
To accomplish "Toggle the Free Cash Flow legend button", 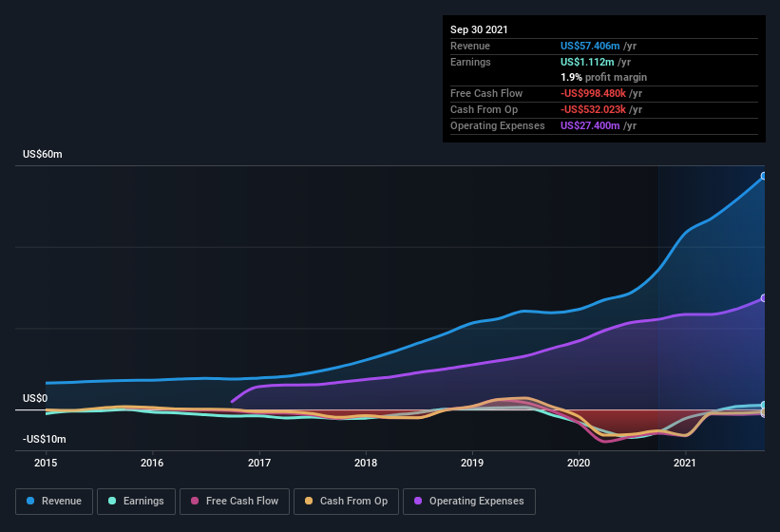I will point(235,502).
